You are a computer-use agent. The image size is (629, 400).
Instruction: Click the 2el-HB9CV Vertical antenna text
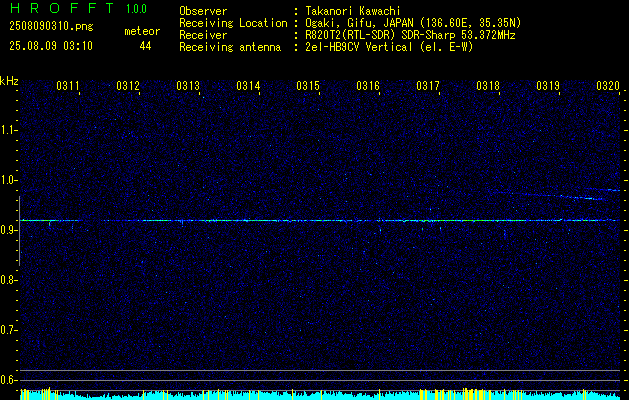click(x=389, y=47)
